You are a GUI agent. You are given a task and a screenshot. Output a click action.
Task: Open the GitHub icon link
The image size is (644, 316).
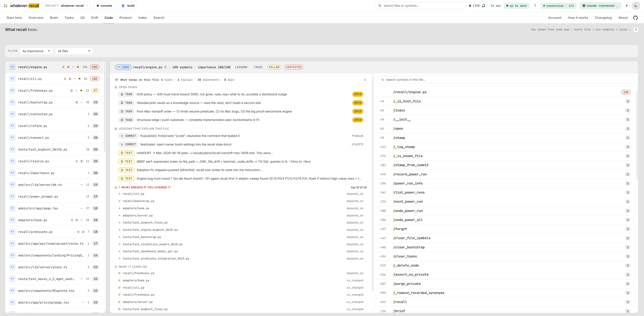click(635, 18)
